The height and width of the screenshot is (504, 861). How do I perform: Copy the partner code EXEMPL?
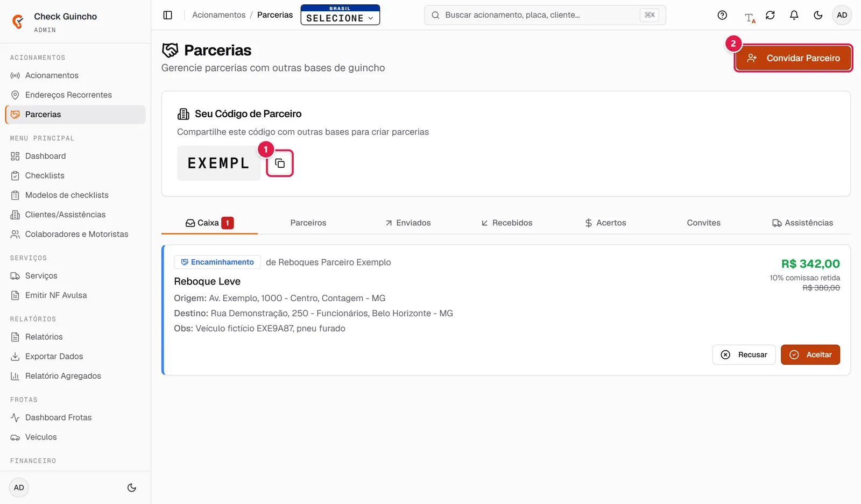[x=280, y=163]
